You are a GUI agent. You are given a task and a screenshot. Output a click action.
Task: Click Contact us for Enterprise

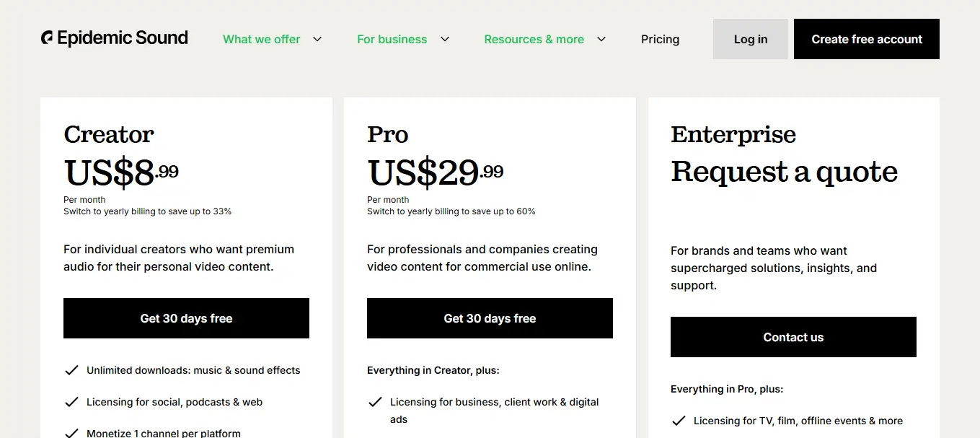tap(793, 337)
